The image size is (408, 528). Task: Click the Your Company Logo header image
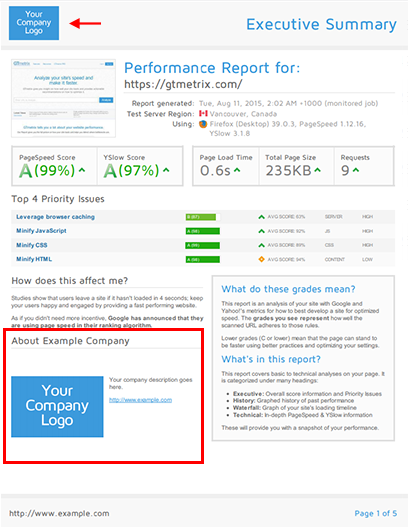click(x=34, y=23)
